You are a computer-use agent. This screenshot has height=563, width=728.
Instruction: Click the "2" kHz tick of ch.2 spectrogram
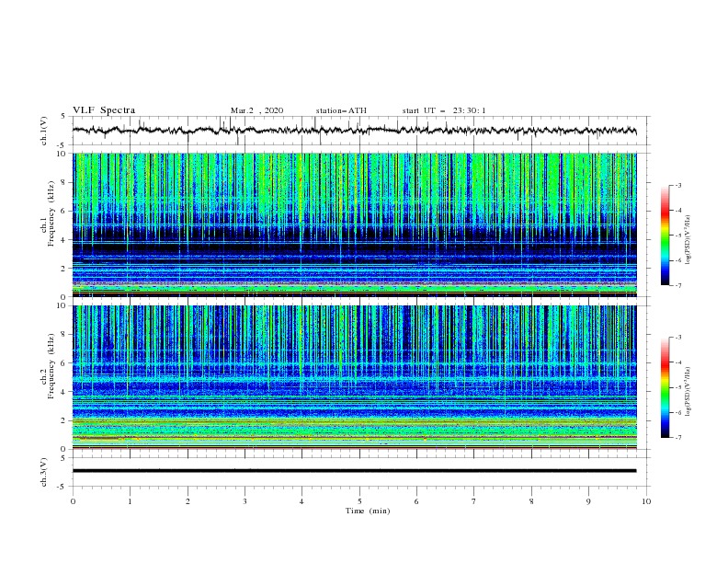coord(63,420)
